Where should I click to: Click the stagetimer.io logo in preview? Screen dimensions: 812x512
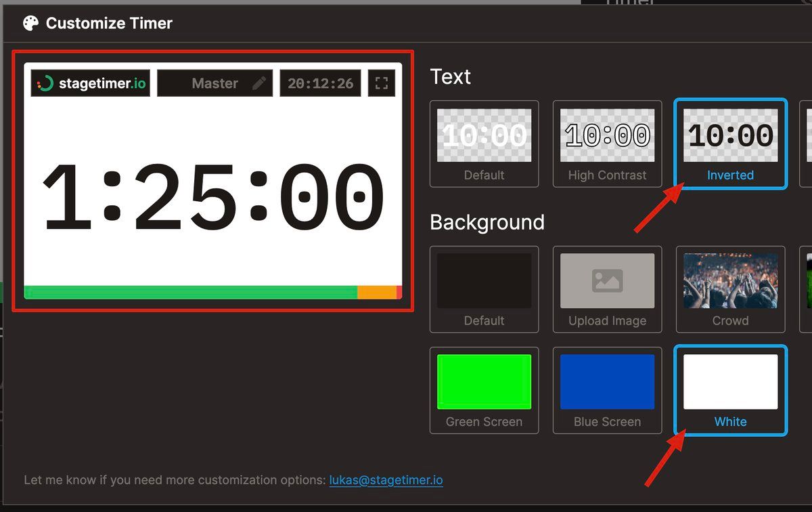pos(91,83)
